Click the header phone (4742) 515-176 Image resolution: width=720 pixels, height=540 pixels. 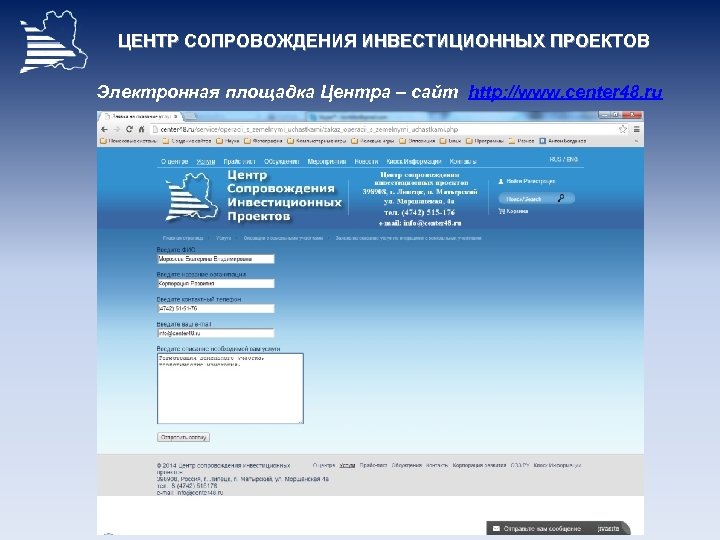point(428,212)
